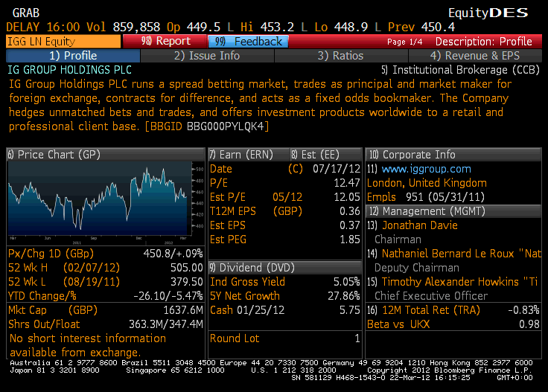Click the 363.3M/347.4M shares value
The image size is (548, 392).
click(x=166, y=324)
